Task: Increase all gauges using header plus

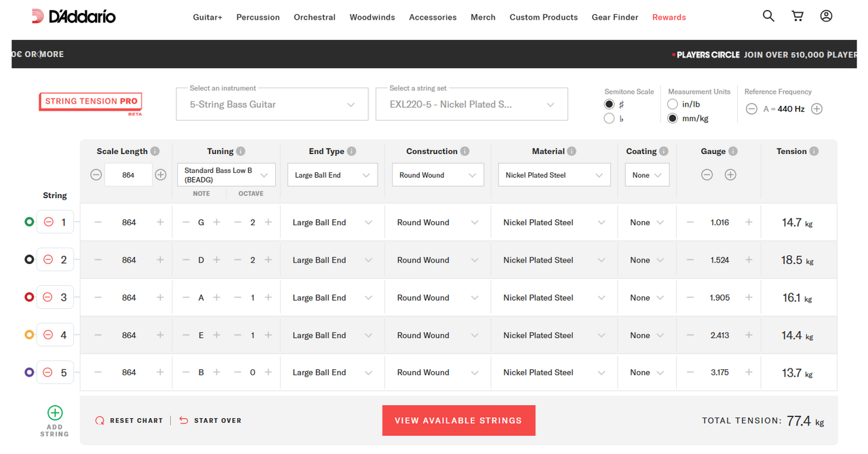Action: (730, 174)
